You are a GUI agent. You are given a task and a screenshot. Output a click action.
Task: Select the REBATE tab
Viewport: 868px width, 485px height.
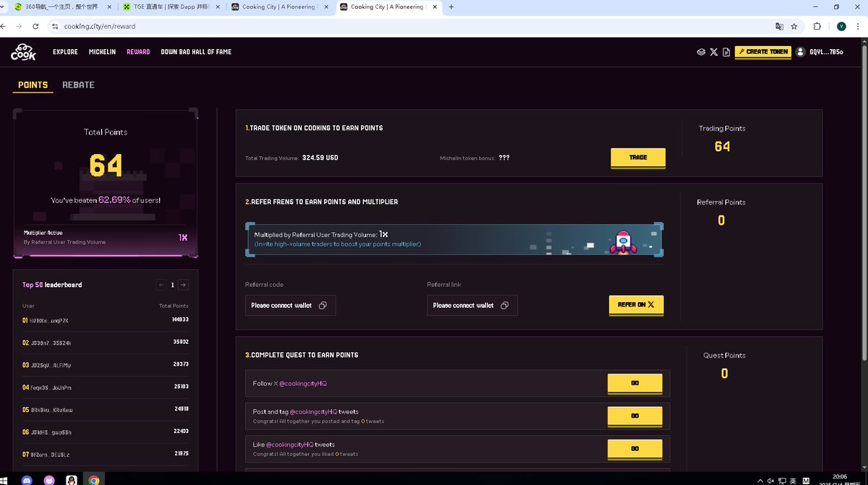tap(78, 85)
